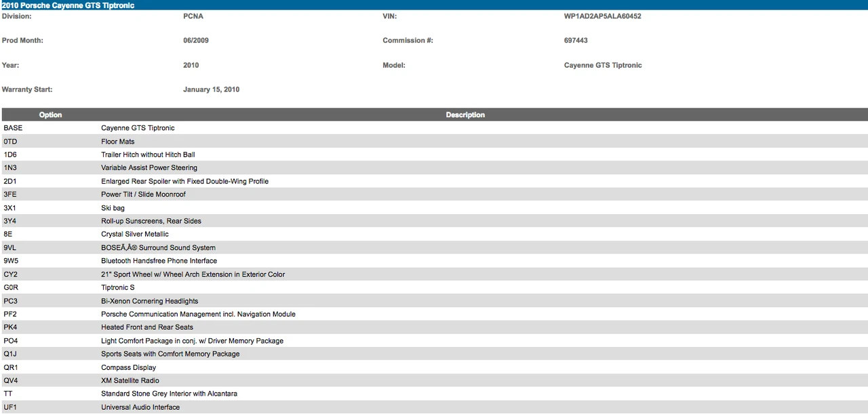Click 'Sports Seats with Comfort Memory Package'
868x414 pixels.
tap(170, 354)
